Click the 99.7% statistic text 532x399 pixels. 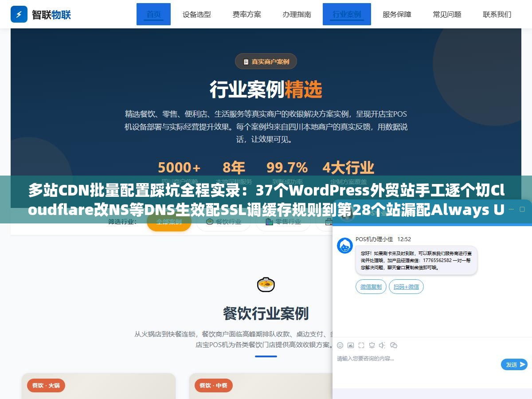point(287,168)
